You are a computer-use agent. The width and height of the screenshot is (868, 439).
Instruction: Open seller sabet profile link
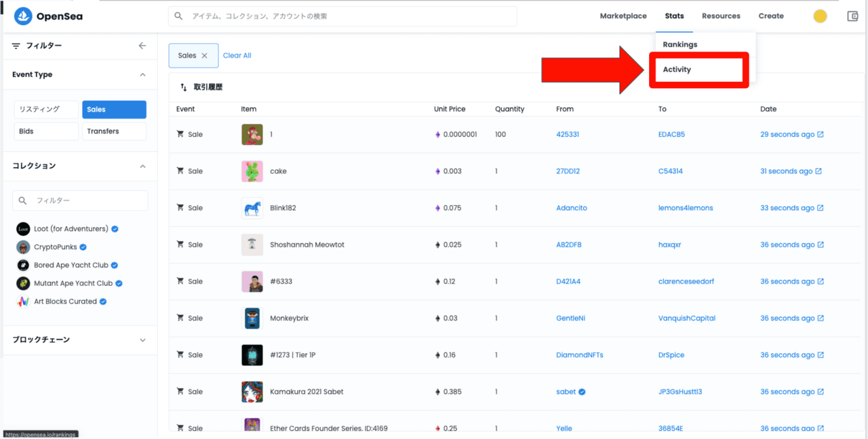coord(566,392)
